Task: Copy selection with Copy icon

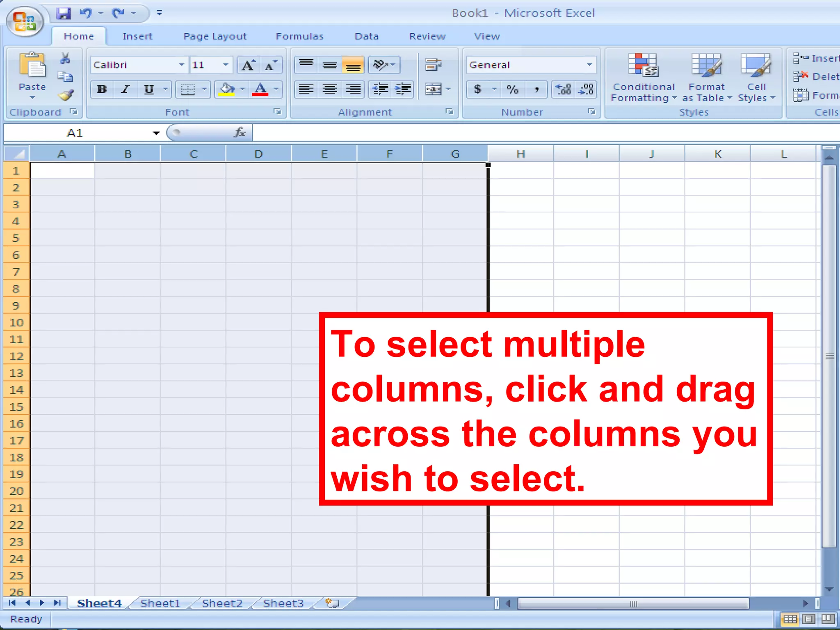Action: coord(65,77)
